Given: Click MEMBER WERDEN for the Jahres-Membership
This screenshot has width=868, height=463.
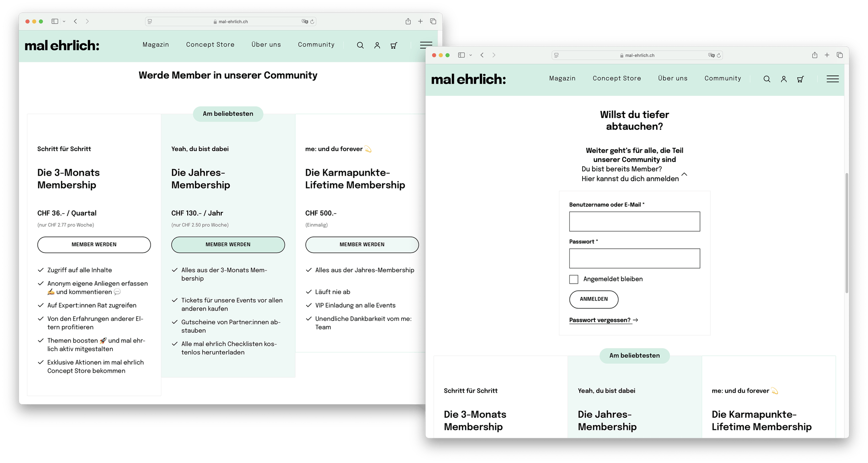Looking at the screenshot, I should (228, 244).
